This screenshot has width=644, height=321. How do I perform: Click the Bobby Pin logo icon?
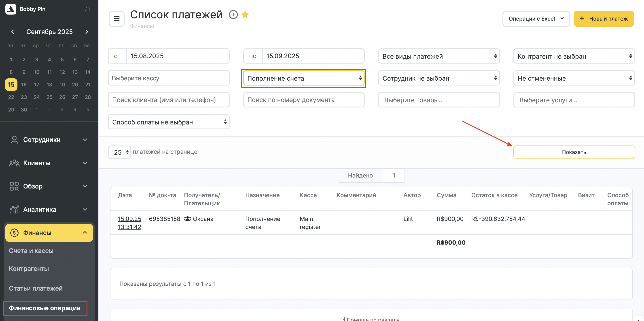(x=11, y=9)
